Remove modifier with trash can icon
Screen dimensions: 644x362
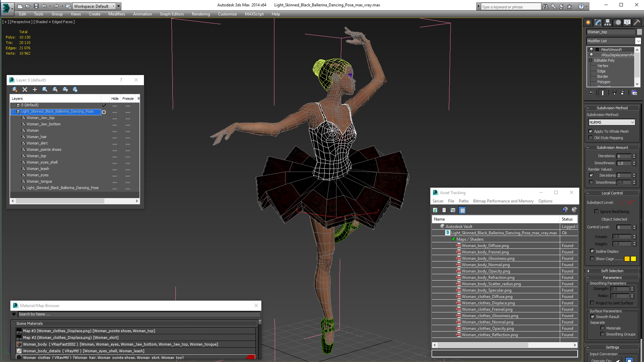point(623,93)
